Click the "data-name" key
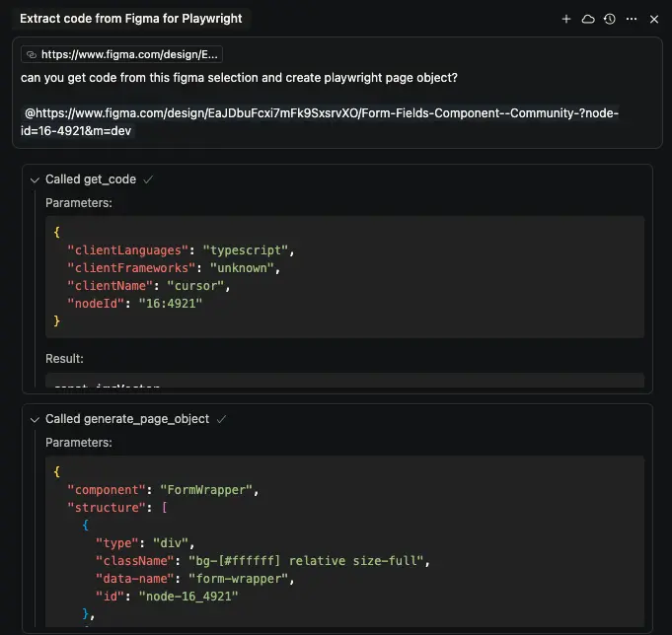 (134, 579)
